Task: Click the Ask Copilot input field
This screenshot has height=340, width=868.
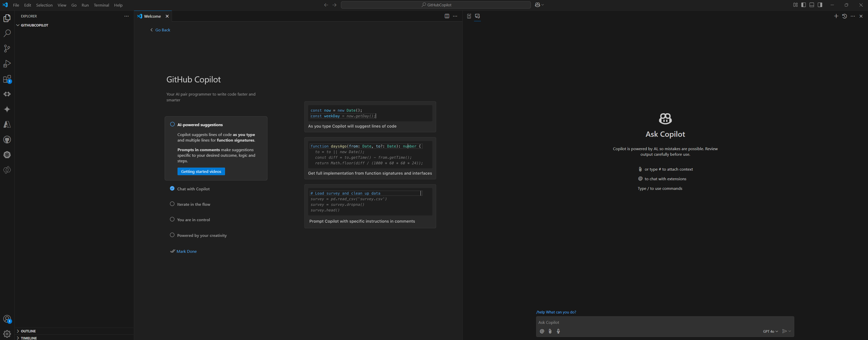Action: 665,322
